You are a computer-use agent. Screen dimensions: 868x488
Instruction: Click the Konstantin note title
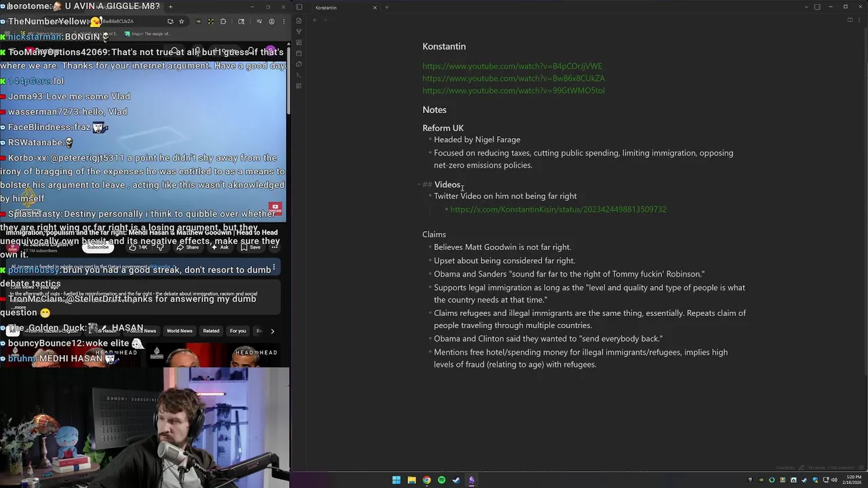pyautogui.click(x=444, y=46)
